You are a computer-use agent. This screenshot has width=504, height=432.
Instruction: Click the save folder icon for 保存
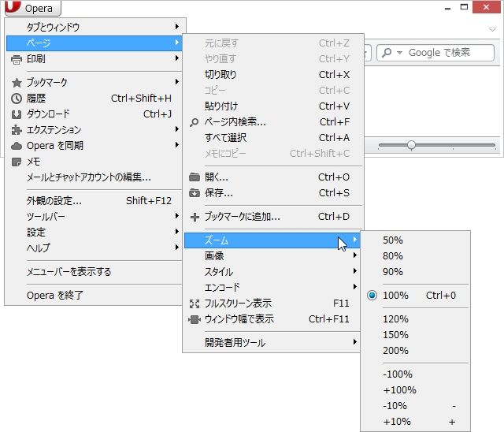(195, 193)
